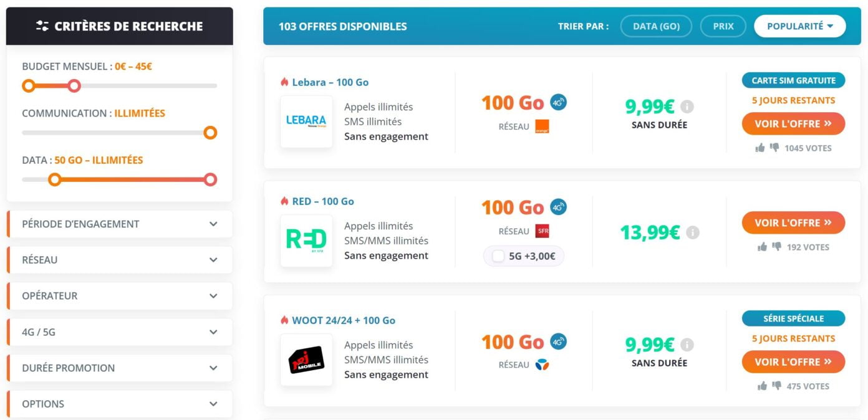Click the SFR network badge on the RED offer

pos(542,231)
